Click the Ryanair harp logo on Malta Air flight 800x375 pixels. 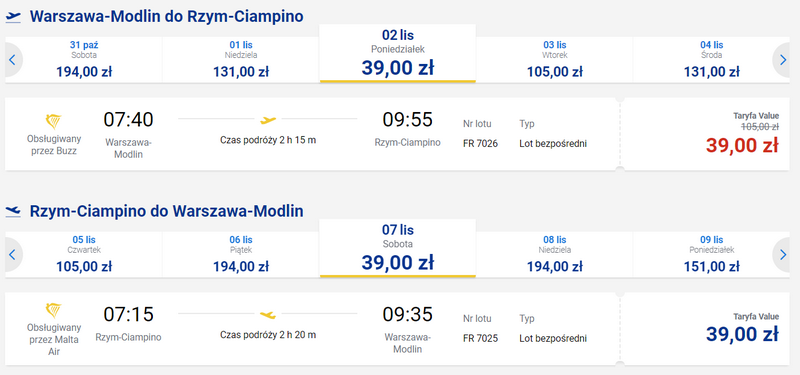(x=53, y=310)
